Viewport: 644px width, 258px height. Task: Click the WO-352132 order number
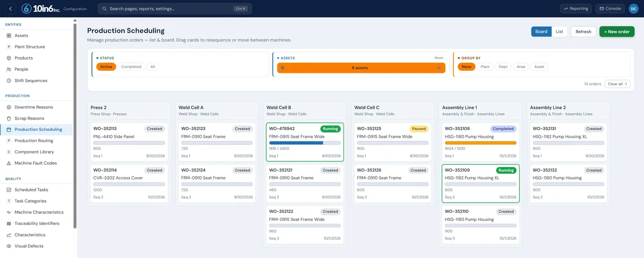pos(544,170)
